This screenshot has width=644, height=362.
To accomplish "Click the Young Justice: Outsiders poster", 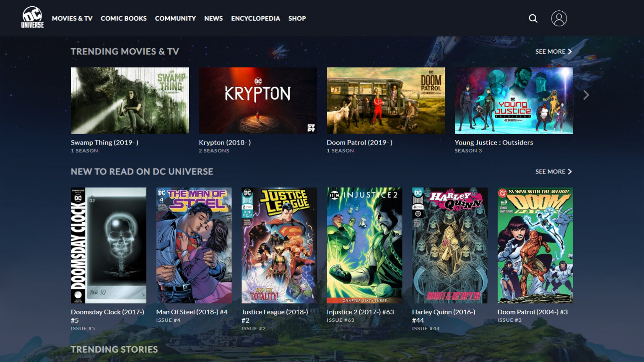I will [514, 100].
